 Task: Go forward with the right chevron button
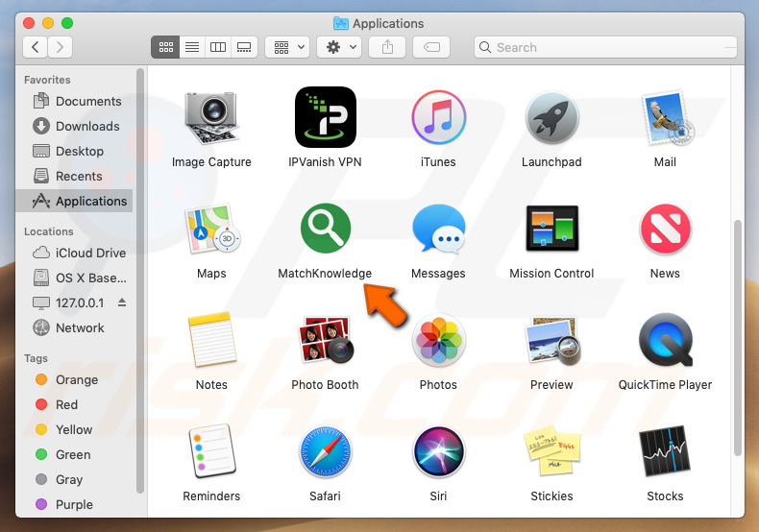60,47
